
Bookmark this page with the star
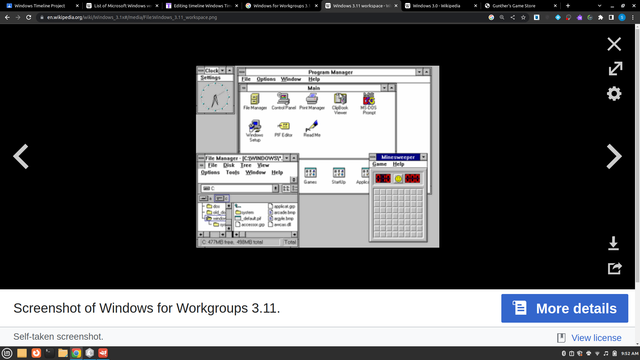(523, 18)
